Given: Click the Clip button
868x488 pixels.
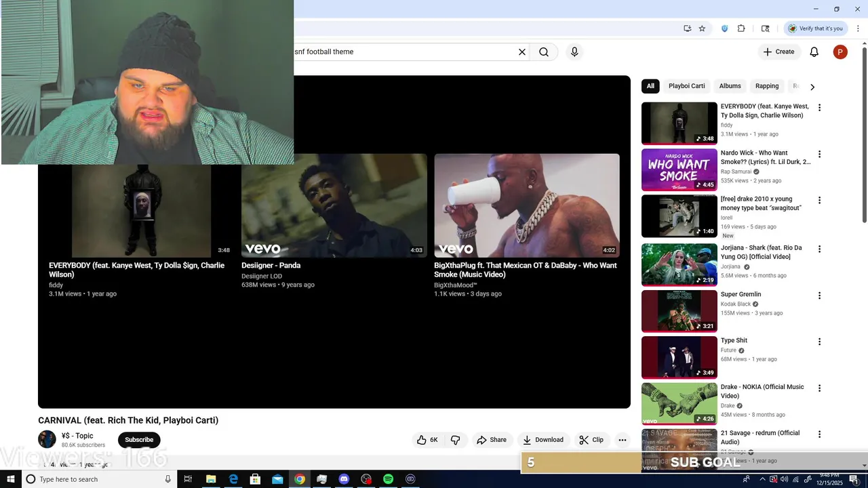Looking at the screenshot, I should click(x=591, y=440).
